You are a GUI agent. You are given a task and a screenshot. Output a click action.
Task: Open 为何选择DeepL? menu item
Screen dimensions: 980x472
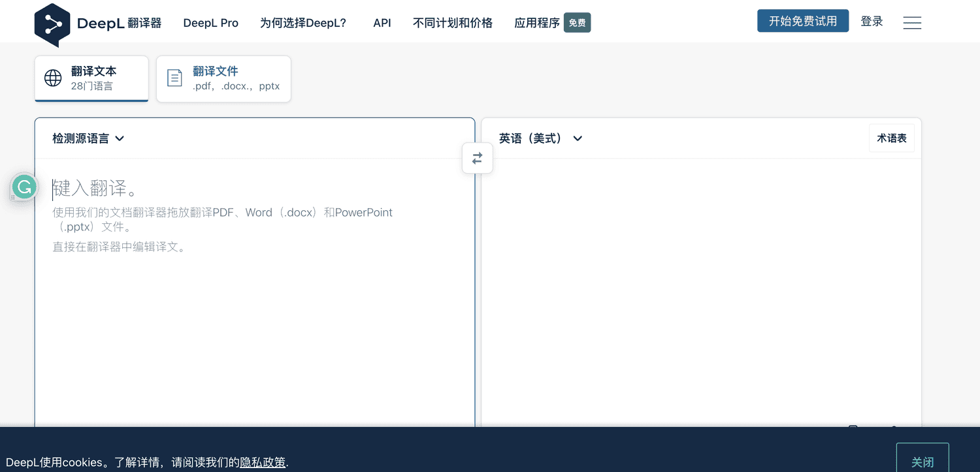[303, 23]
